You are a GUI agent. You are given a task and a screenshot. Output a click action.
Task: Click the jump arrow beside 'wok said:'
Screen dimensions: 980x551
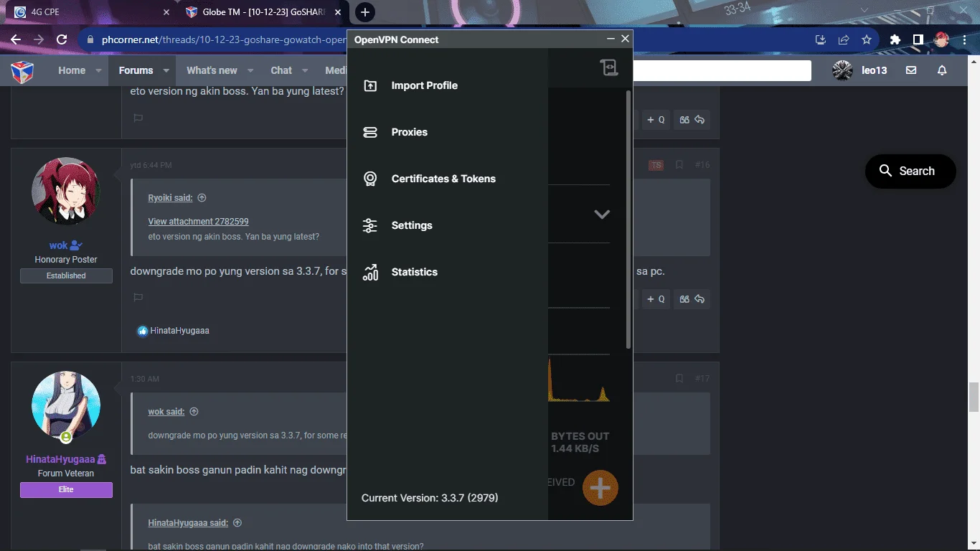coord(194,412)
